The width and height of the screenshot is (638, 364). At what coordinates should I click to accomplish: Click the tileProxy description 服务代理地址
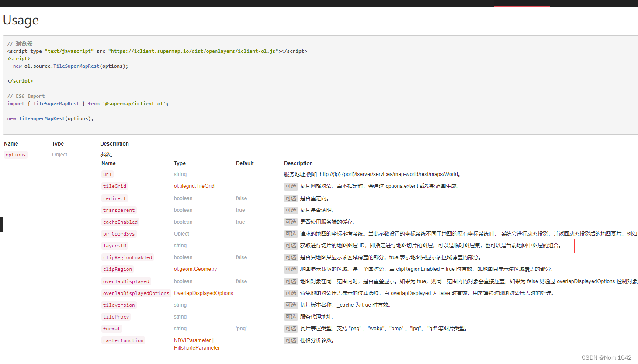(x=317, y=317)
